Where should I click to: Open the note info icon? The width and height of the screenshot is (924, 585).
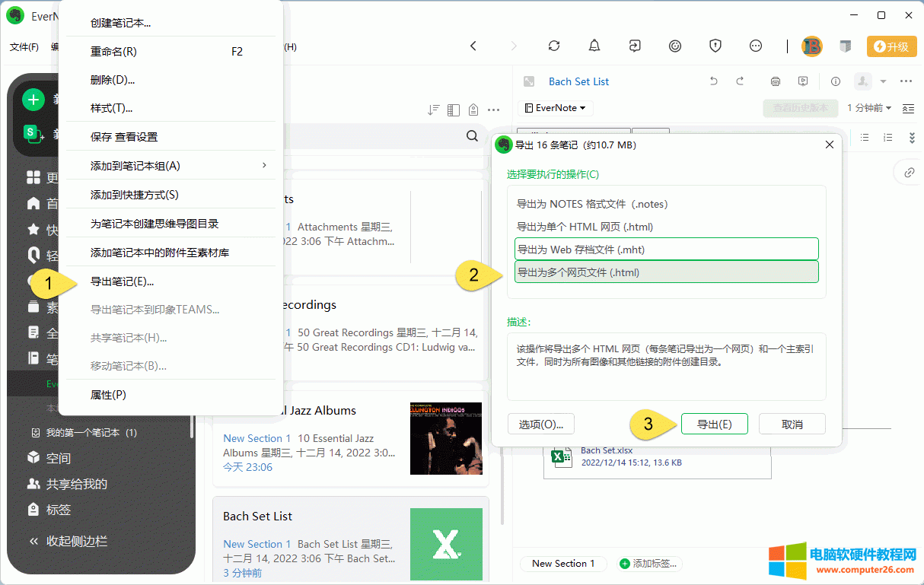click(x=835, y=81)
